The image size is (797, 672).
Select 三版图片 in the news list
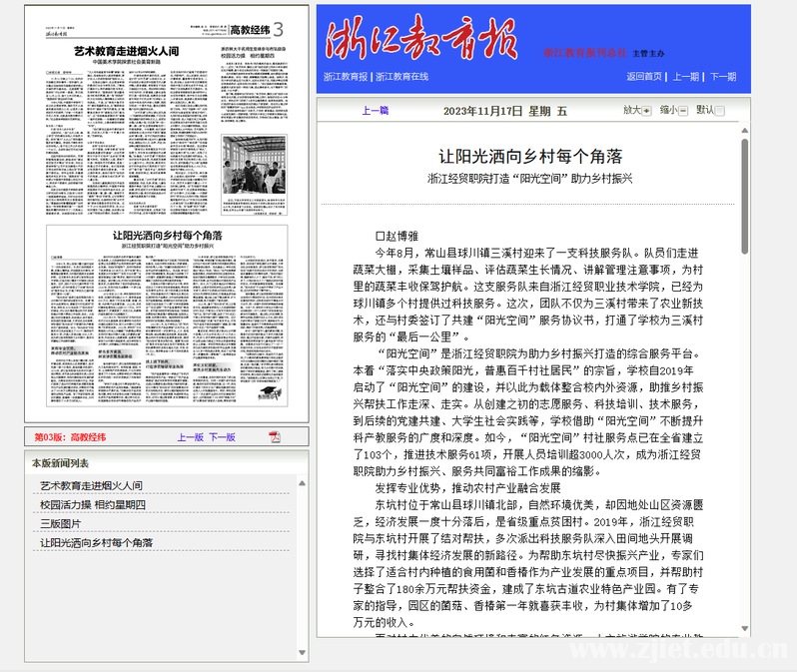pos(60,523)
